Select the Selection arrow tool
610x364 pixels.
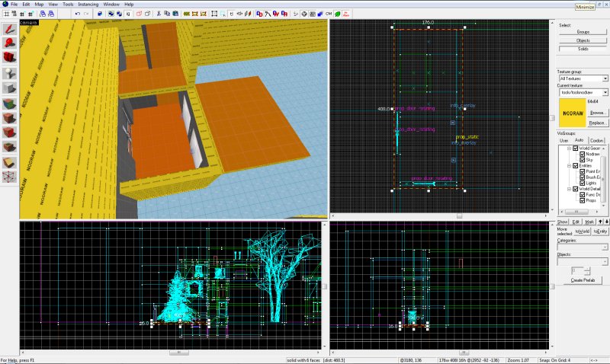[9, 29]
